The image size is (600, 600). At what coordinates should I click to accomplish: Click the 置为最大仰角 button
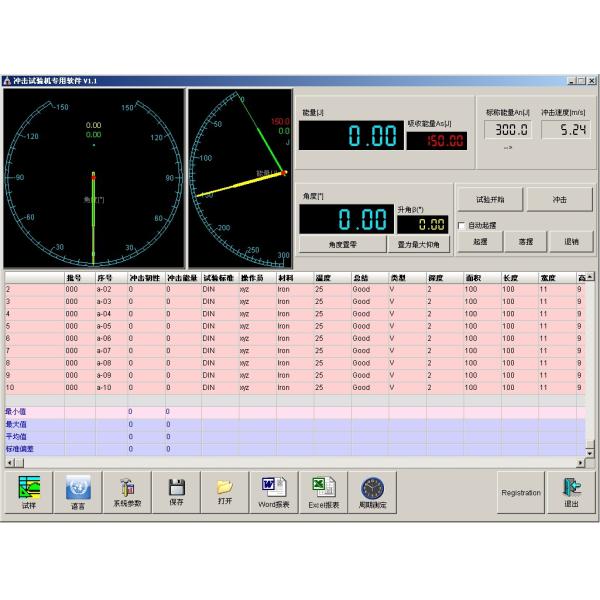pyautogui.click(x=418, y=243)
